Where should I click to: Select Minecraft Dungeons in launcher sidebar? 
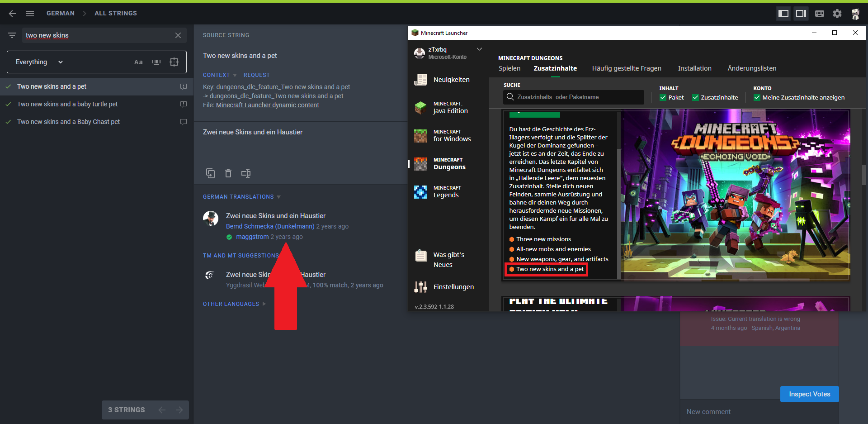pos(448,164)
